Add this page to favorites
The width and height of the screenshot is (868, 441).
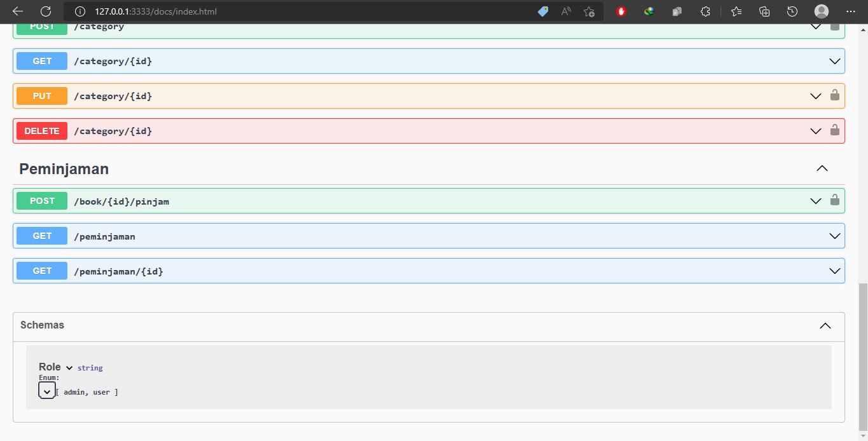pyautogui.click(x=589, y=11)
